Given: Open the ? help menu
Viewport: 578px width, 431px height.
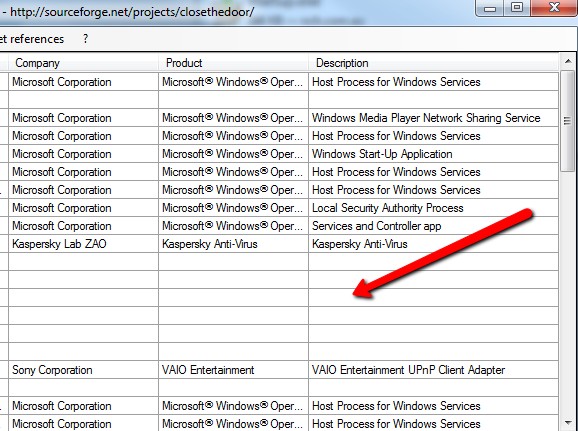Looking at the screenshot, I should (x=86, y=39).
